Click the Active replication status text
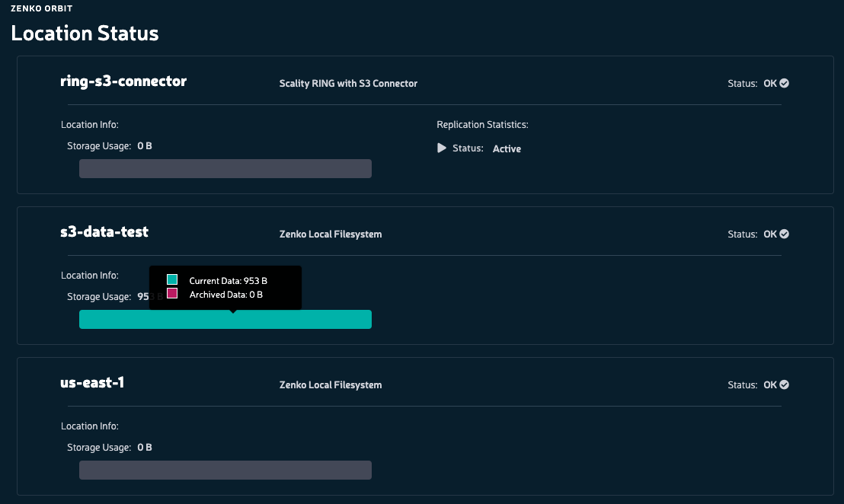This screenshot has height=504, width=844. click(x=507, y=149)
